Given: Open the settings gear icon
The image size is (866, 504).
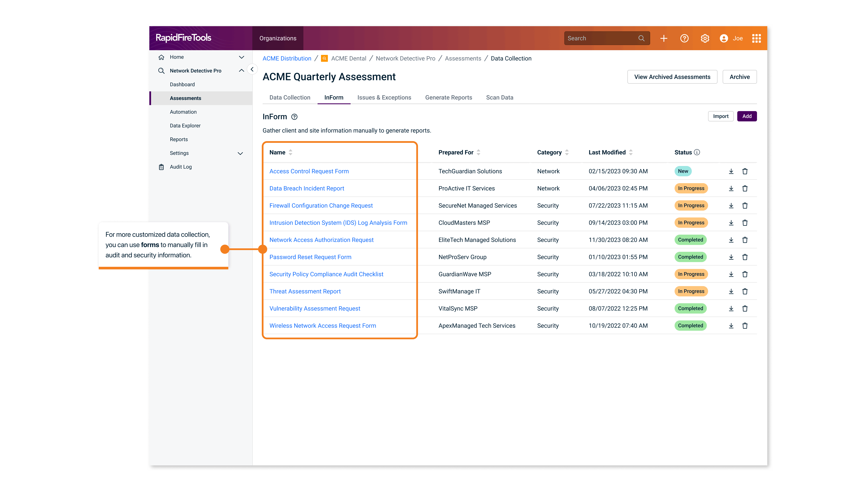Looking at the screenshot, I should (705, 38).
